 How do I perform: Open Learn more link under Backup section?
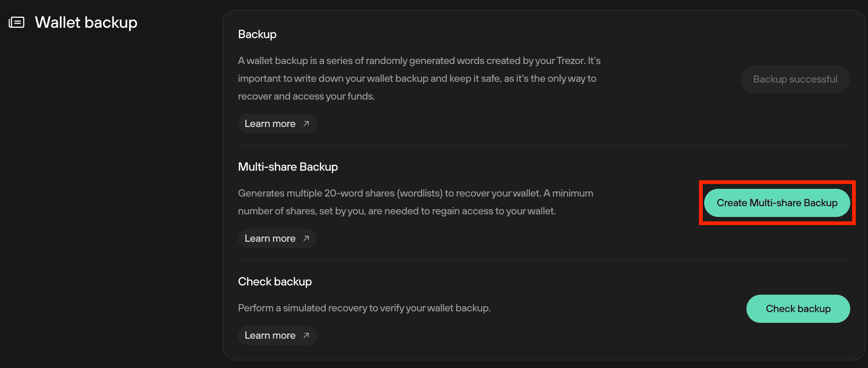click(x=277, y=124)
